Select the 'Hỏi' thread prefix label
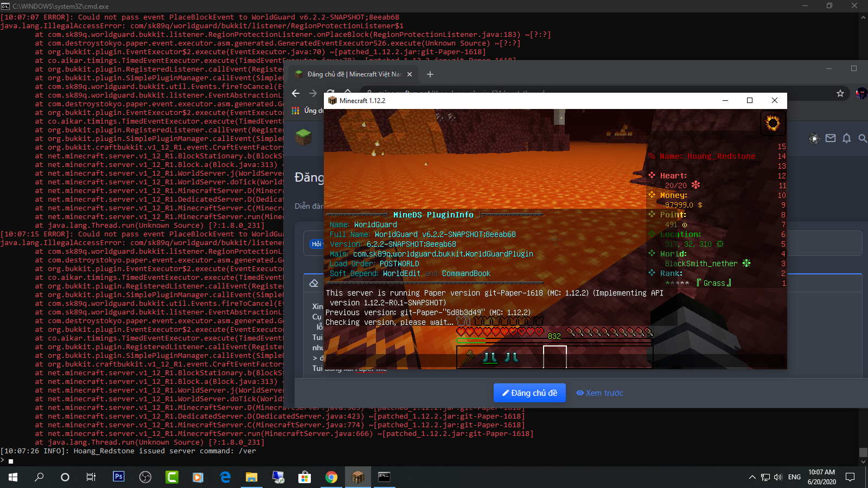Viewport: 868px width, 488px height. (x=317, y=244)
